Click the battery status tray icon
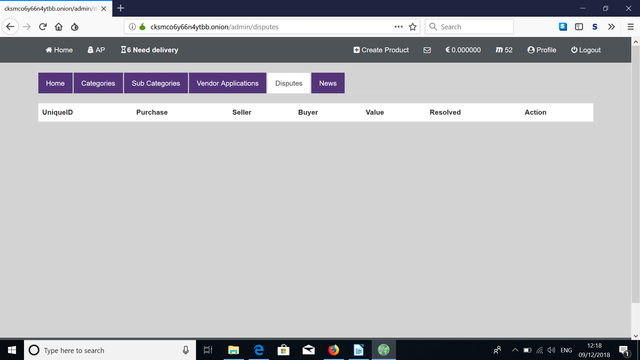 [x=527, y=350]
